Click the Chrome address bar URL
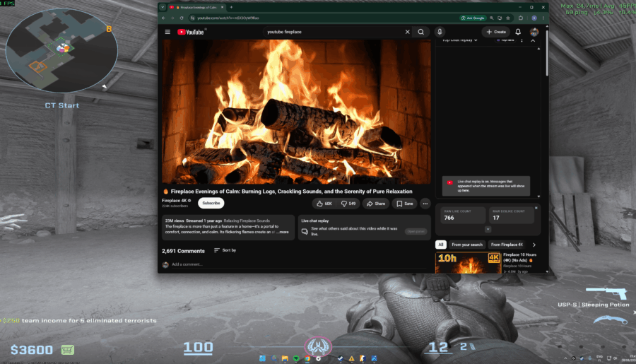The image size is (636, 364). [228, 18]
